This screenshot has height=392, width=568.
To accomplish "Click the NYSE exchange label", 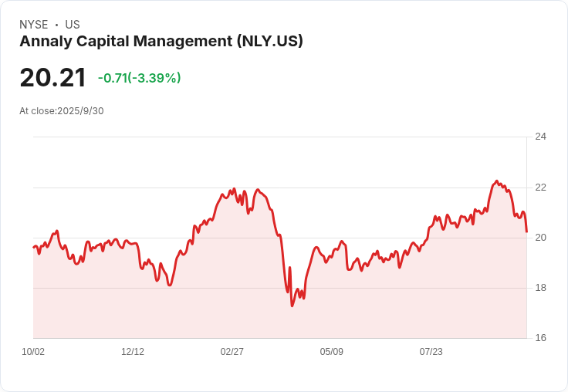I will pos(34,25).
